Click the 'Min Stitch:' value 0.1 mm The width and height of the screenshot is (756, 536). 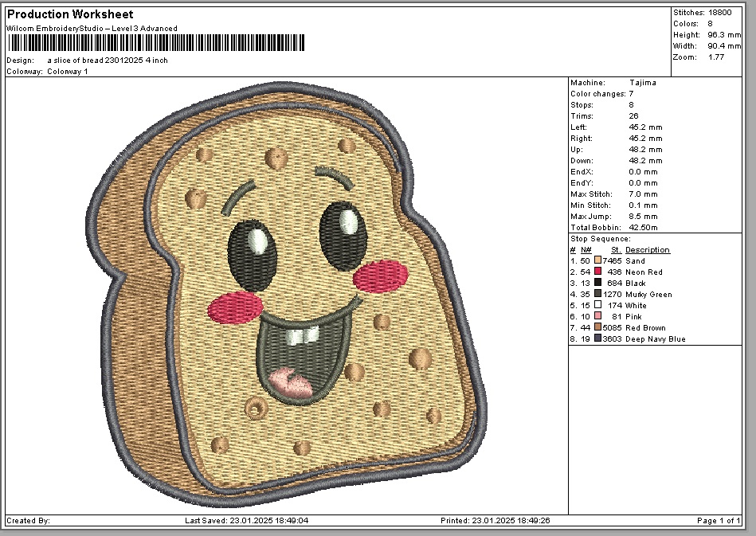tap(643, 205)
